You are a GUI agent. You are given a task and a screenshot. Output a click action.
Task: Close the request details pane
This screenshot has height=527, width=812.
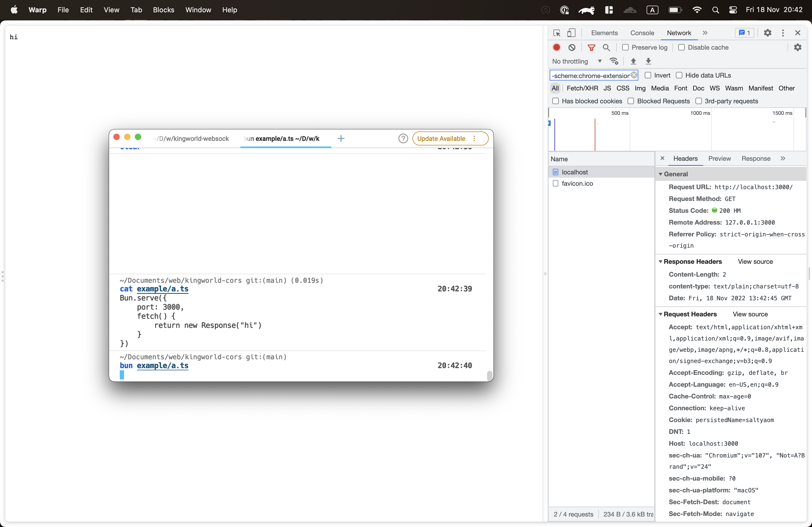pos(662,158)
